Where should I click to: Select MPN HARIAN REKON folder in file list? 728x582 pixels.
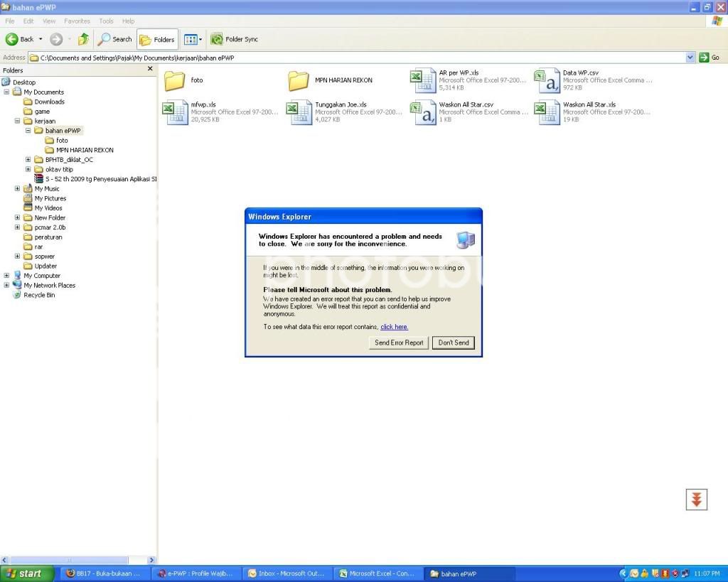tap(330, 80)
